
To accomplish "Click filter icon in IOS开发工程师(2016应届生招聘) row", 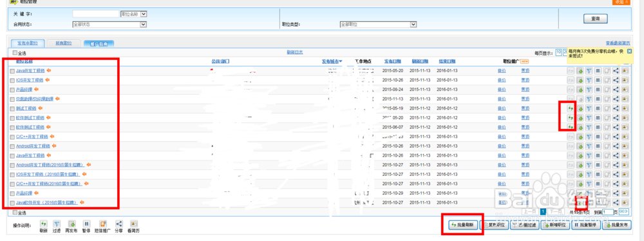I will coord(589,175).
